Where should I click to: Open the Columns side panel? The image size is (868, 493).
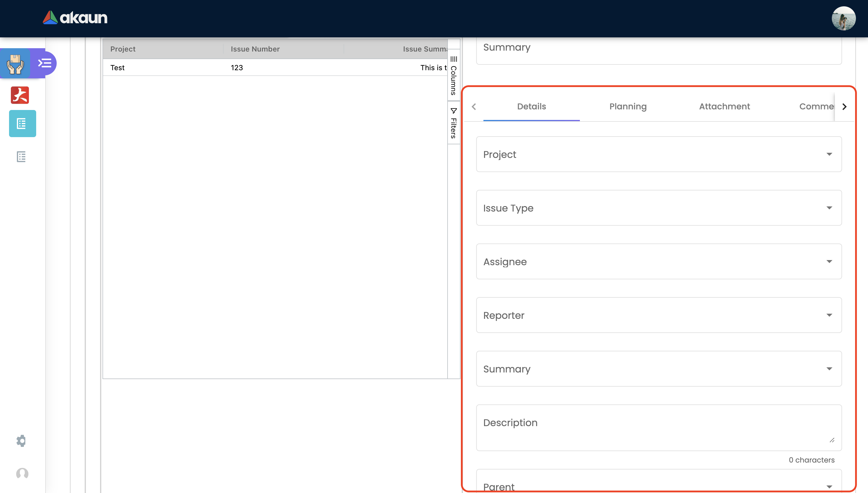(454, 76)
